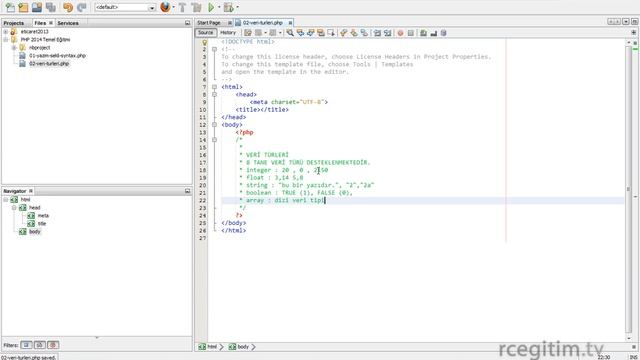Close the Start Page tab
The width and height of the screenshot is (640, 360).
click(x=230, y=23)
